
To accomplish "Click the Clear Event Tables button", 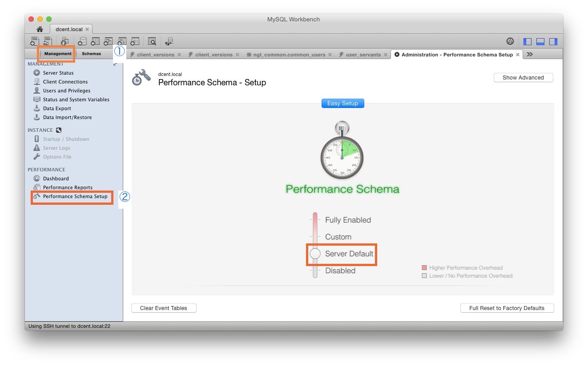I will 163,308.
